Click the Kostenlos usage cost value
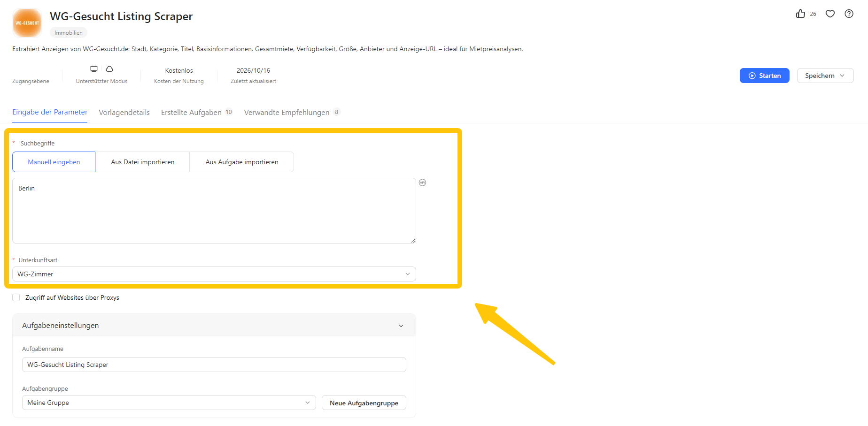868x426 pixels. coord(179,70)
